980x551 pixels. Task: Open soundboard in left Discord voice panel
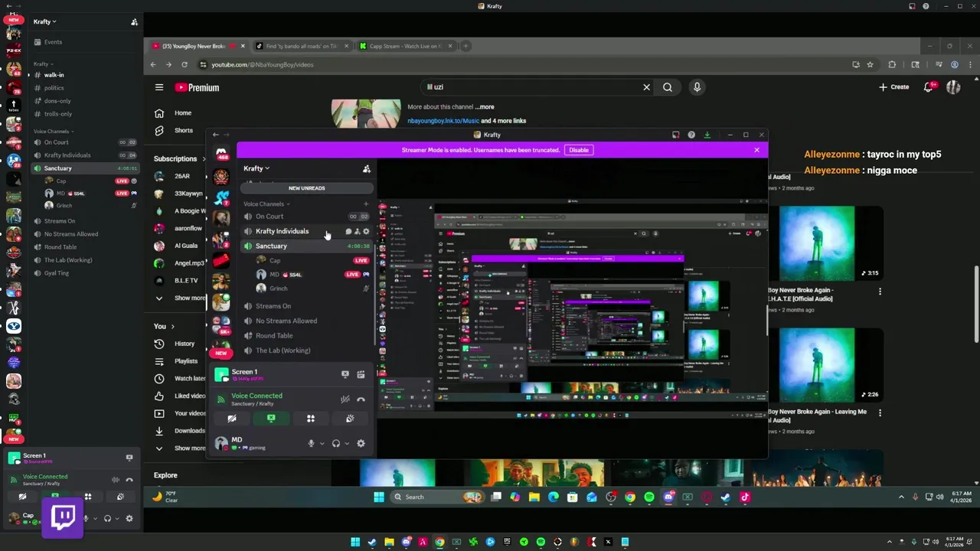pyautogui.click(x=120, y=497)
